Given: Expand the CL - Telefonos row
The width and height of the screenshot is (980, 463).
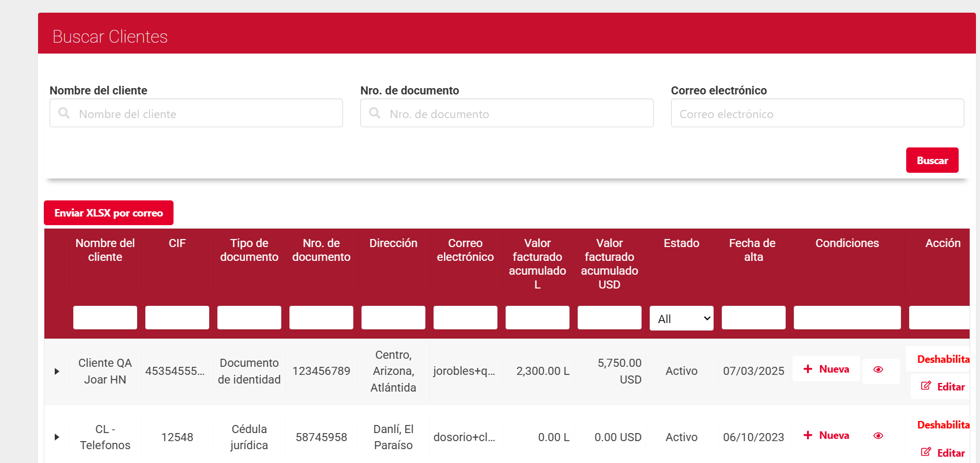Looking at the screenshot, I should pos(56,437).
